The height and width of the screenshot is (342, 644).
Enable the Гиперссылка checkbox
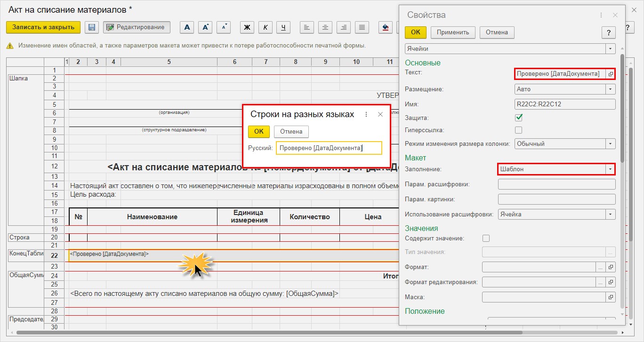point(519,130)
